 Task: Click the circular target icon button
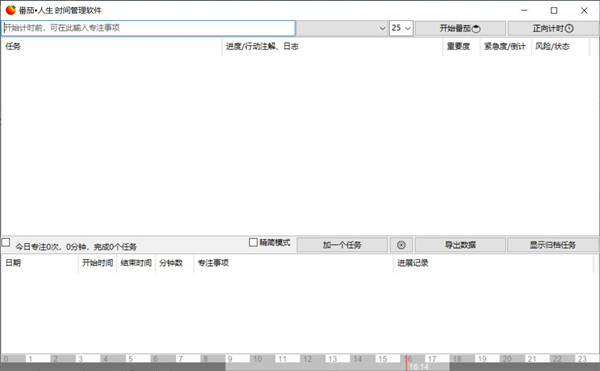pos(401,245)
